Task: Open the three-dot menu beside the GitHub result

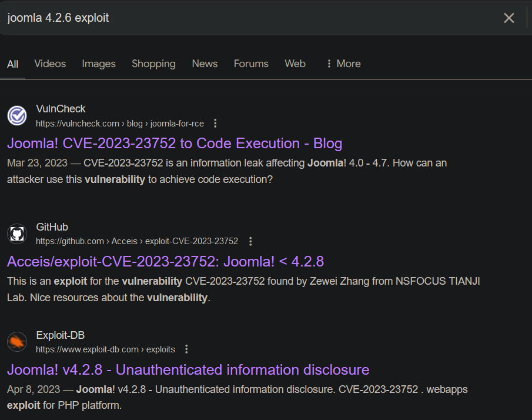Action: (x=250, y=241)
